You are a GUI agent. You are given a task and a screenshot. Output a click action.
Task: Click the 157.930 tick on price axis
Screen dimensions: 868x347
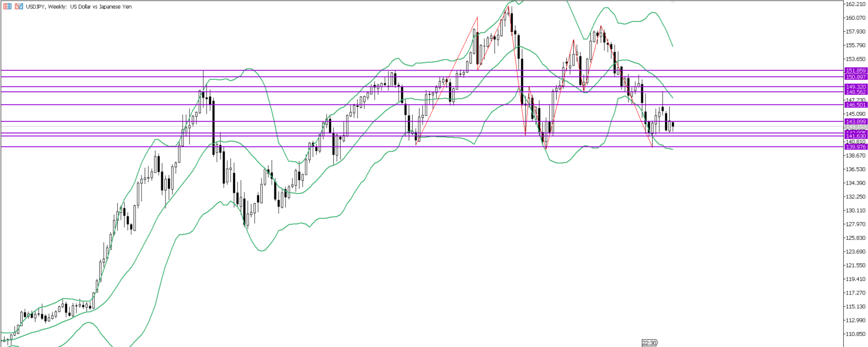tap(855, 32)
